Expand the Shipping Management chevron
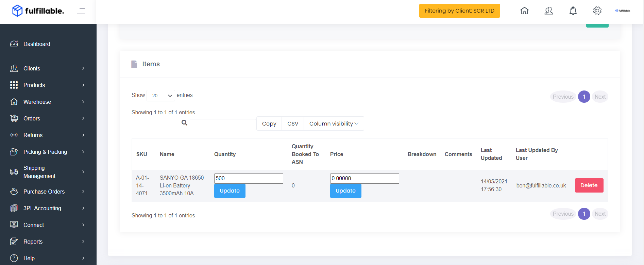 pyautogui.click(x=83, y=172)
